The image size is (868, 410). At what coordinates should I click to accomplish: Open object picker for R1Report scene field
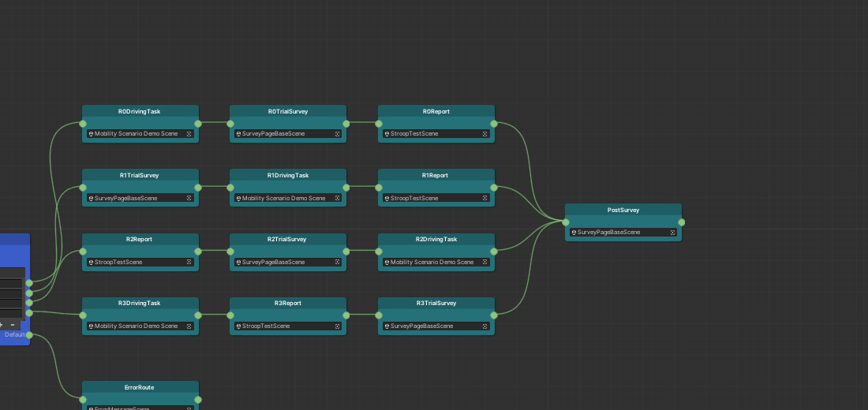point(485,198)
